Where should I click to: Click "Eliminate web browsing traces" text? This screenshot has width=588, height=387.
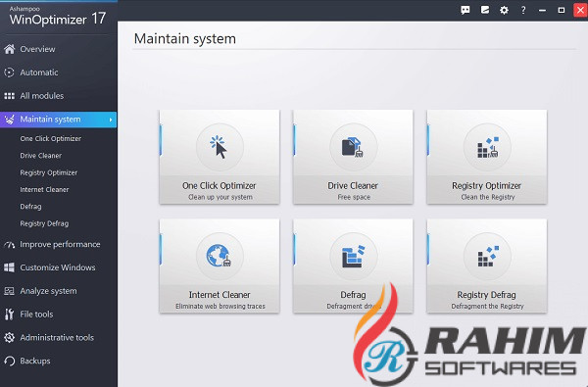pyautogui.click(x=220, y=306)
